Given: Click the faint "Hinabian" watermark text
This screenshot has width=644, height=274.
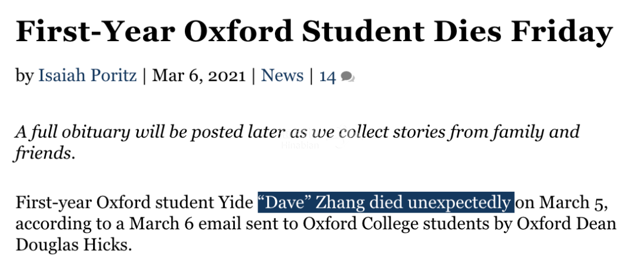Looking at the screenshot, I should 300,145.
